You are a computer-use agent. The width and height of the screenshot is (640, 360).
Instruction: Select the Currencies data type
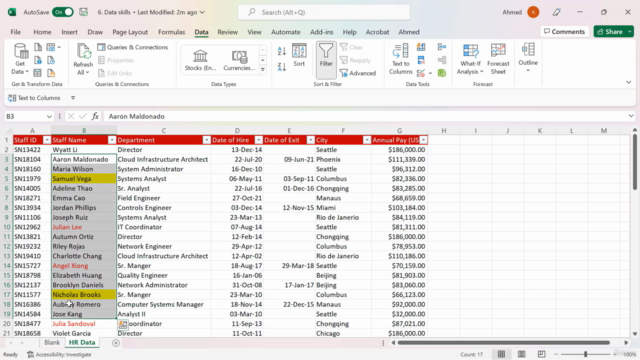[x=239, y=60]
